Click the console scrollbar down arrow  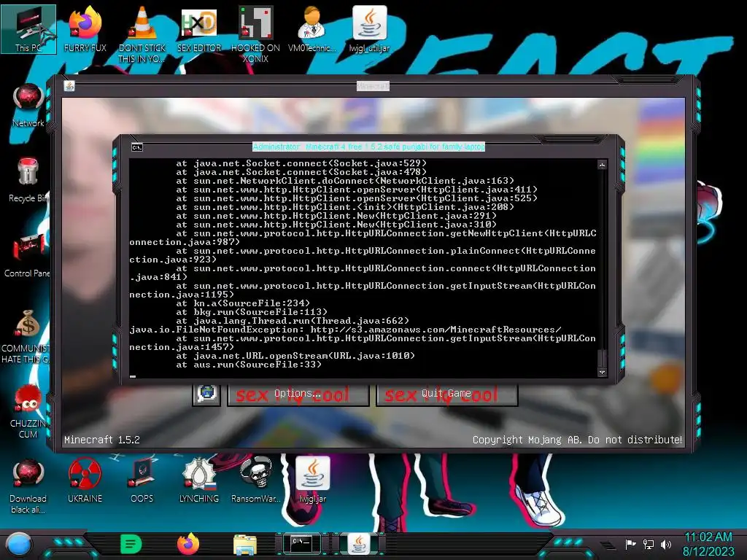tap(602, 372)
